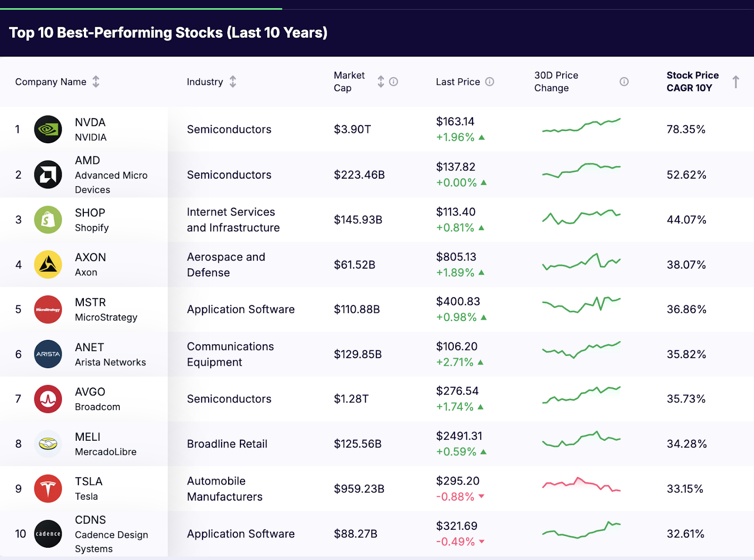Click the 52.62% CAGR value
The width and height of the screenshot is (754, 560).
[x=686, y=175]
